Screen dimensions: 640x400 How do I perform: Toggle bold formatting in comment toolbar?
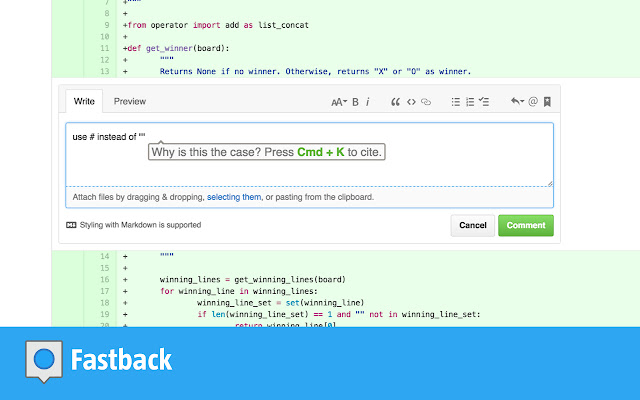point(355,102)
